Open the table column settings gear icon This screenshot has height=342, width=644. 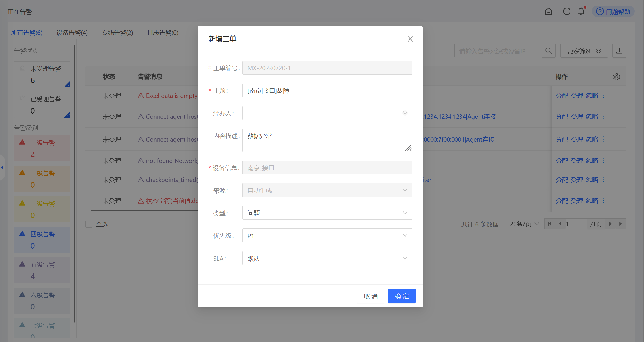[x=616, y=77]
